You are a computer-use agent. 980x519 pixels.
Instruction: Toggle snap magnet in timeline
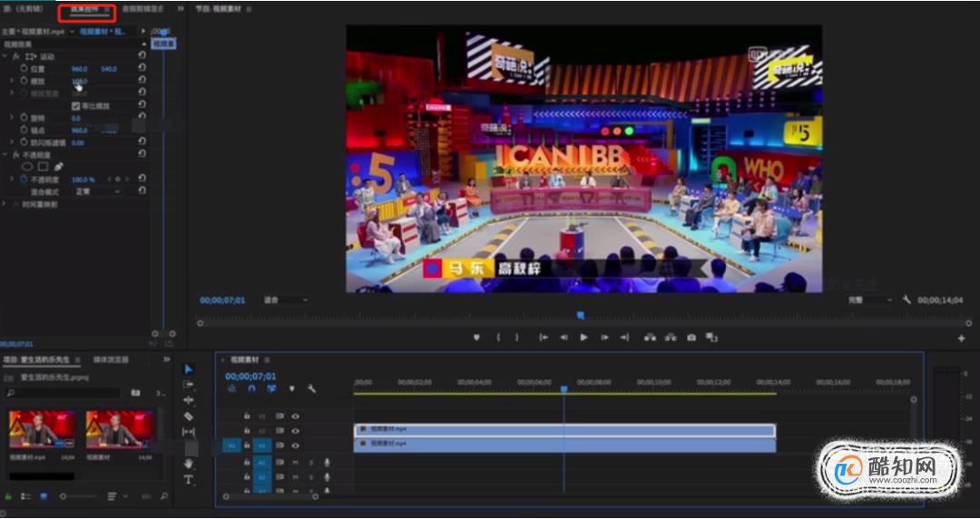(x=251, y=388)
